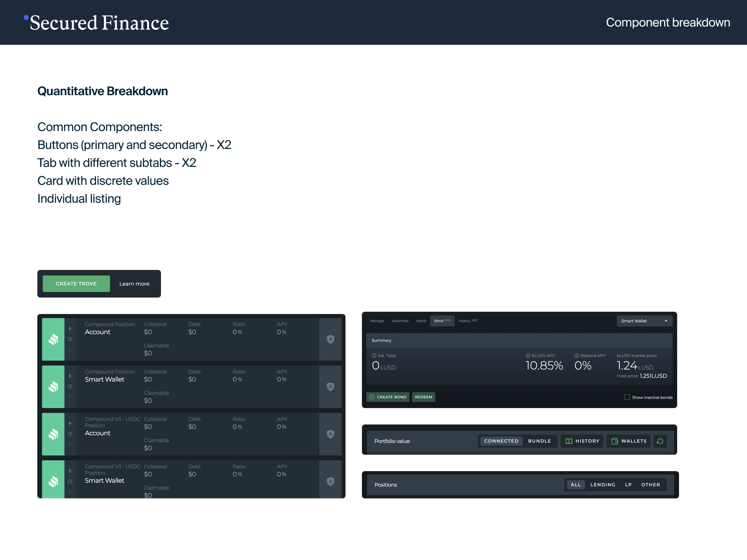
Task: Open the Manage tab
Action: (377, 321)
